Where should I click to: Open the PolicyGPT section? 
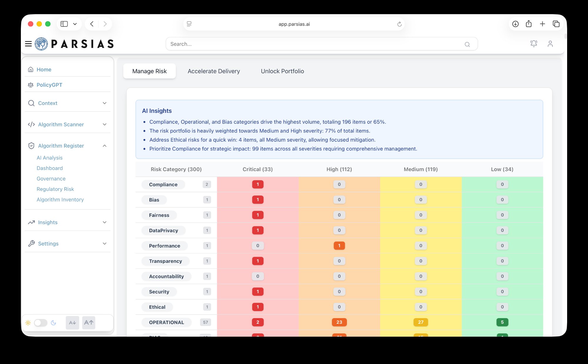click(x=49, y=85)
